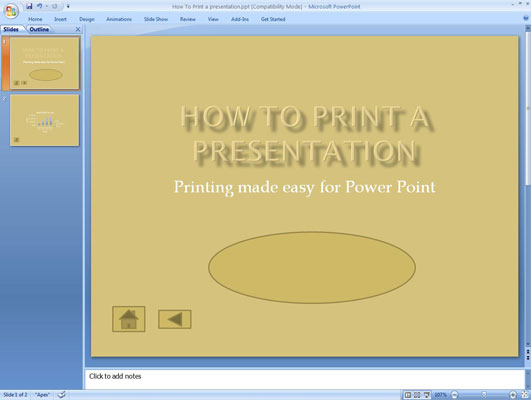Click Fit slide to current window icon
The width and height of the screenshot is (531, 400).
(525, 395)
